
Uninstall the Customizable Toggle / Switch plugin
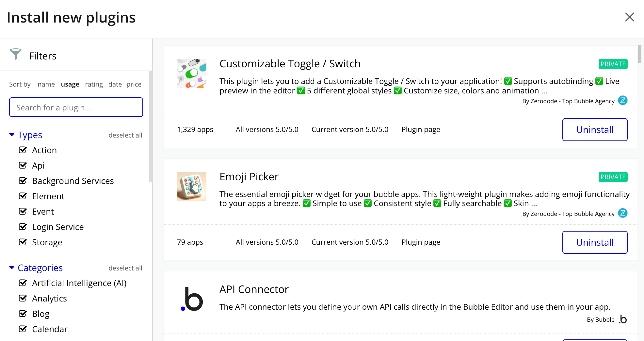(x=595, y=130)
